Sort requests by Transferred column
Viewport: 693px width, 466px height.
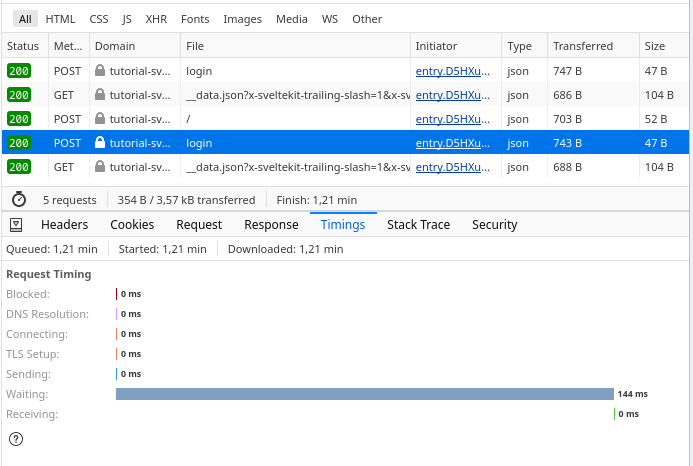(x=582, y=46)
